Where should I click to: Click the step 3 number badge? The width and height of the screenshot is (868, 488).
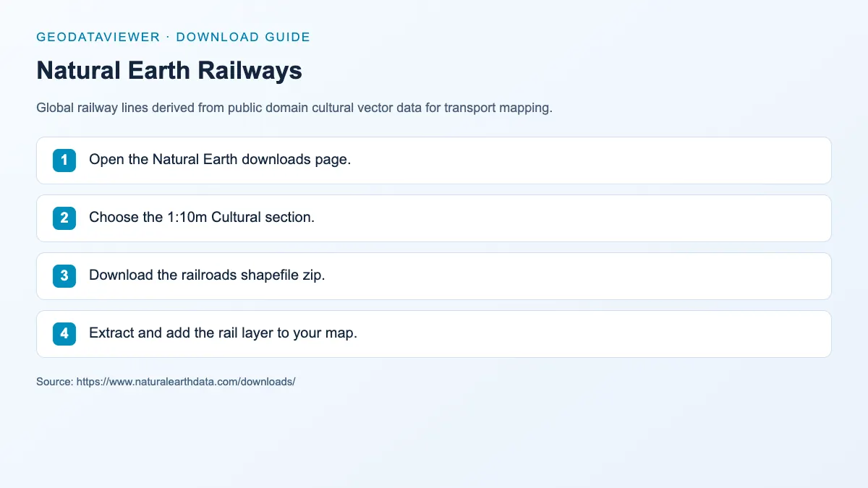(x=64, y=275)
